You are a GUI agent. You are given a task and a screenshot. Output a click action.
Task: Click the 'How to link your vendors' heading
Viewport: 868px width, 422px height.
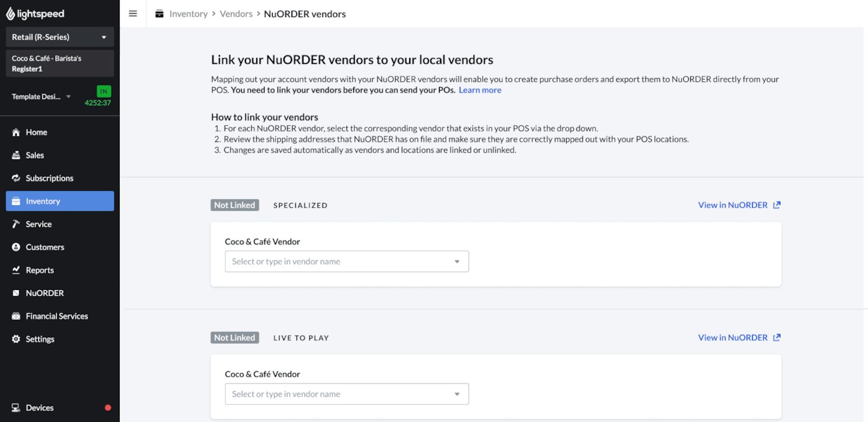[x=265, y=117]
